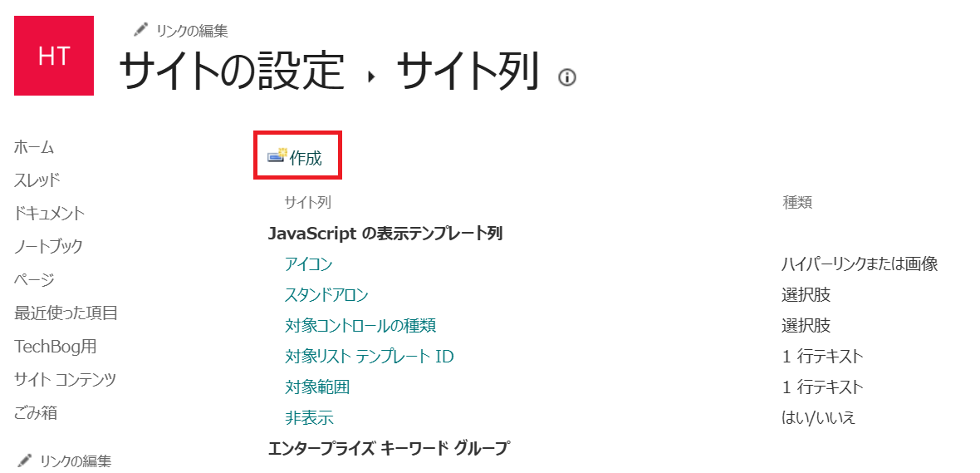Viewport: 980px width, 473px height.
Task: Click the pencil icon in left navigation bottom
Action: (25, 460)
